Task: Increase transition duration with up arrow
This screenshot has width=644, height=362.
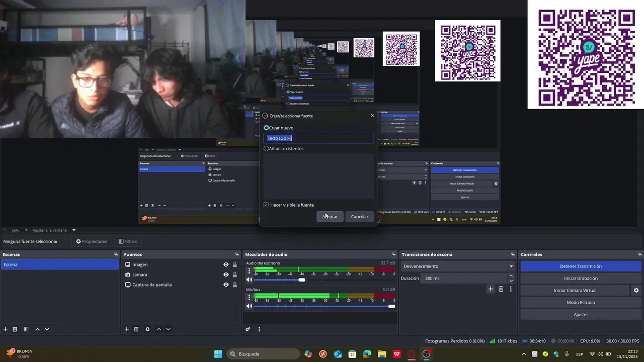Action: point(511,276)
